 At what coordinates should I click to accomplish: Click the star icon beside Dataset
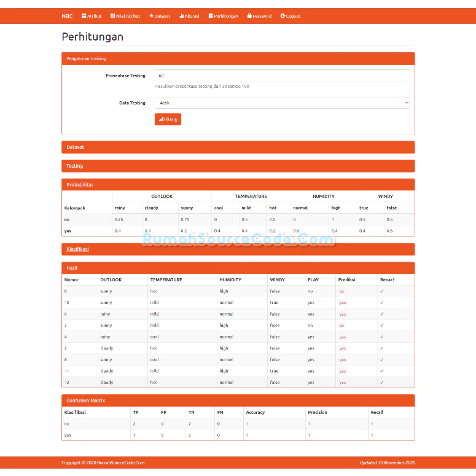pos(151,16)
